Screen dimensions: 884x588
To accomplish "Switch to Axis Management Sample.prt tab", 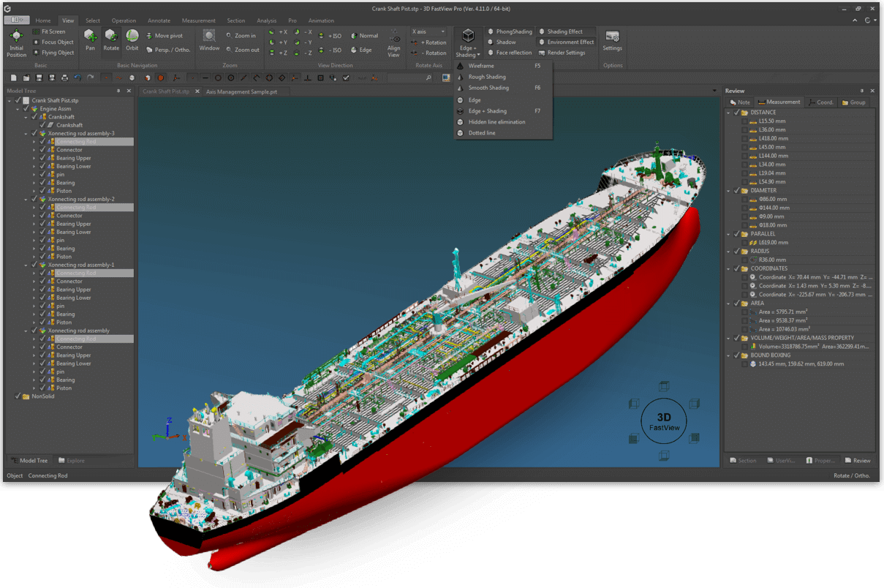I will (x=241, y=91).
